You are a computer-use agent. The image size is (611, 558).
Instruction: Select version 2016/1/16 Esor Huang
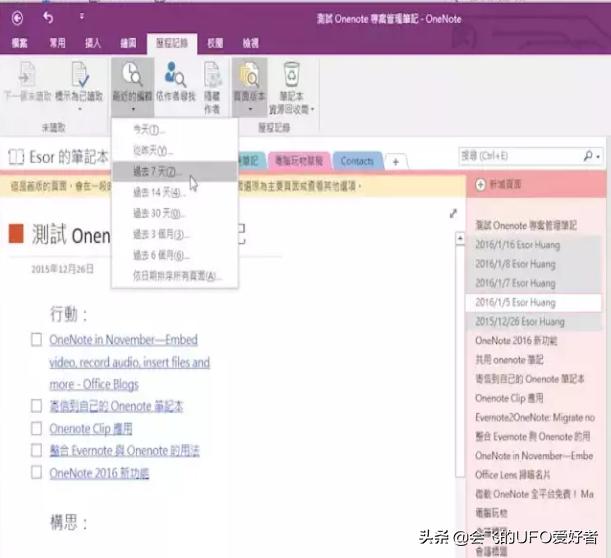coord(533,245)
